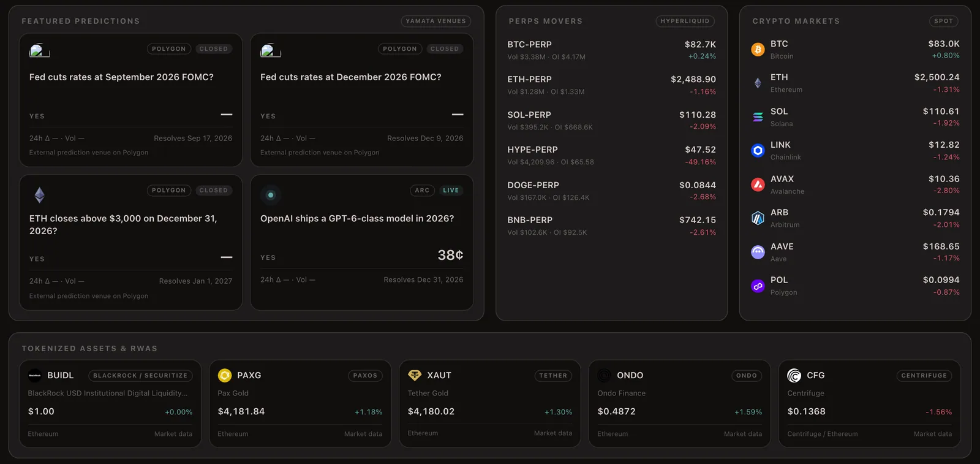Viewport: 980px width, 464px height.
Task: Click the Arbitrum logo icon
Action: tap(758, 218)
